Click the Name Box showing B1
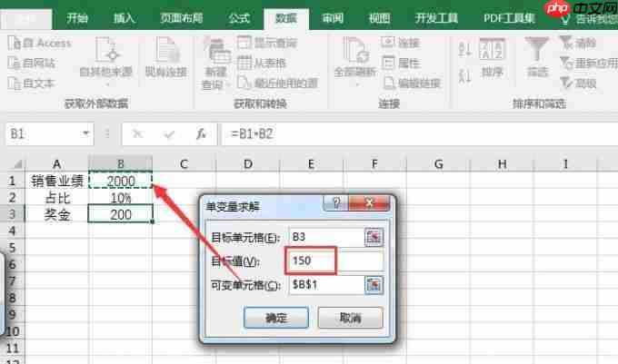The height and width of the screenshot is (364, 618). (44, 134)
